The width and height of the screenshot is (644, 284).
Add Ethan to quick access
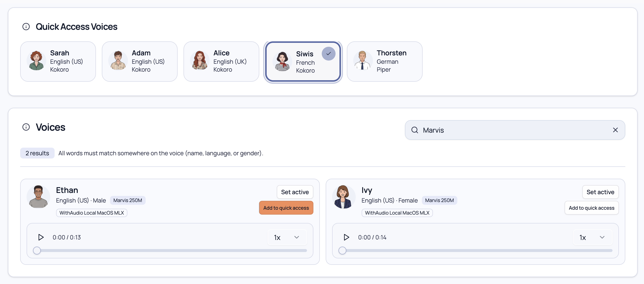point(286,208)
